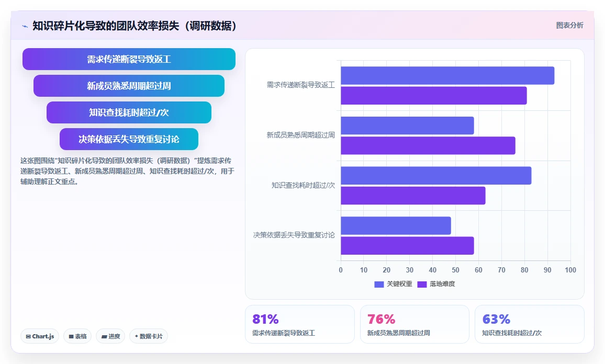Click the 数据卡片 tag
Screen dimensions: 605x364
[149, 336]
